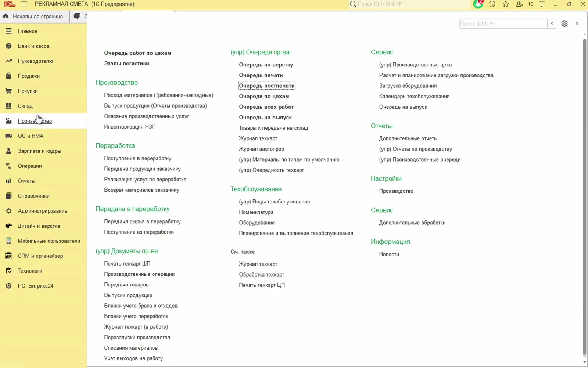Click the icon beside Банк и касса

point(8,46)
